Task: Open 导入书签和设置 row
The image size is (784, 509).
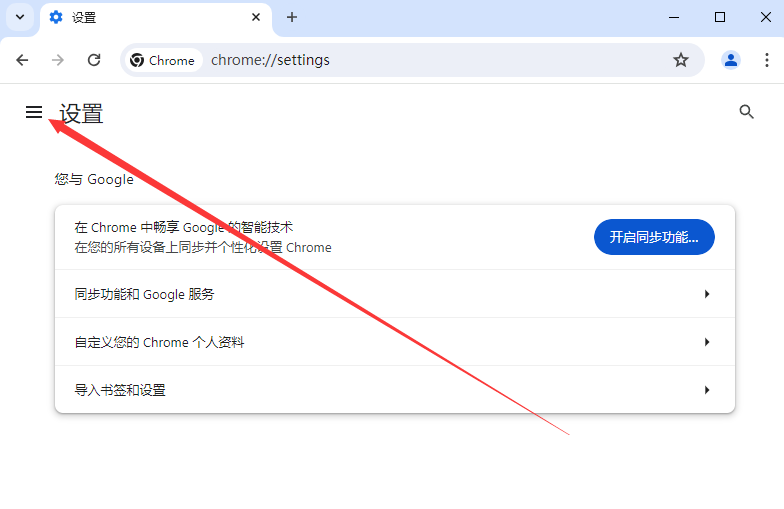Action: click(x=394, y=390)
